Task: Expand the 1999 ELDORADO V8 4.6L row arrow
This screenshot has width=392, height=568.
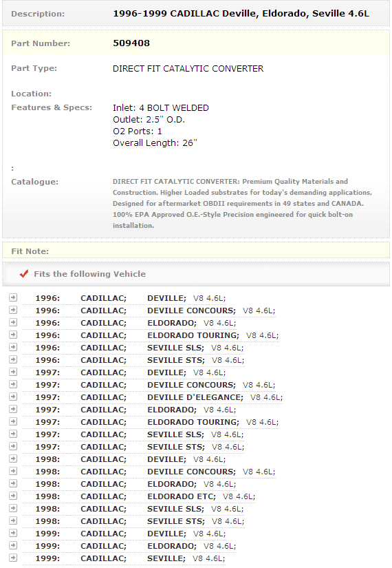Action: (13, 545)
